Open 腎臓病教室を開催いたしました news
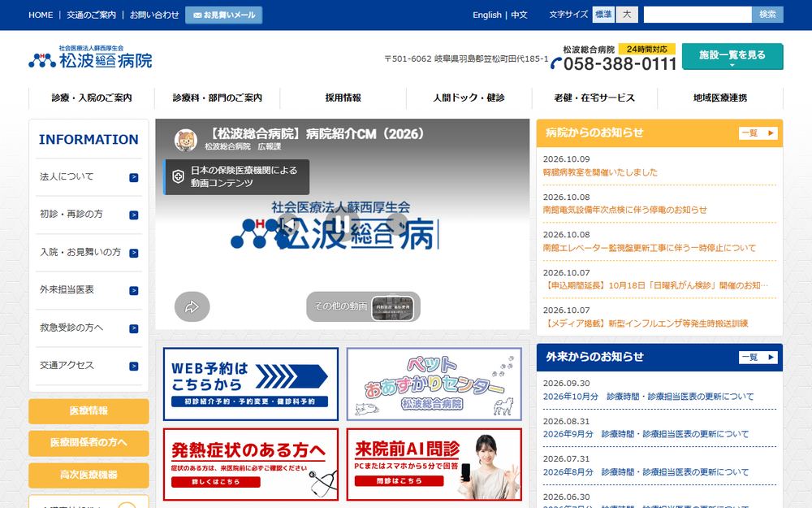Image resolution: width=812 pixels, height=508 pixels. coord(600,172)
